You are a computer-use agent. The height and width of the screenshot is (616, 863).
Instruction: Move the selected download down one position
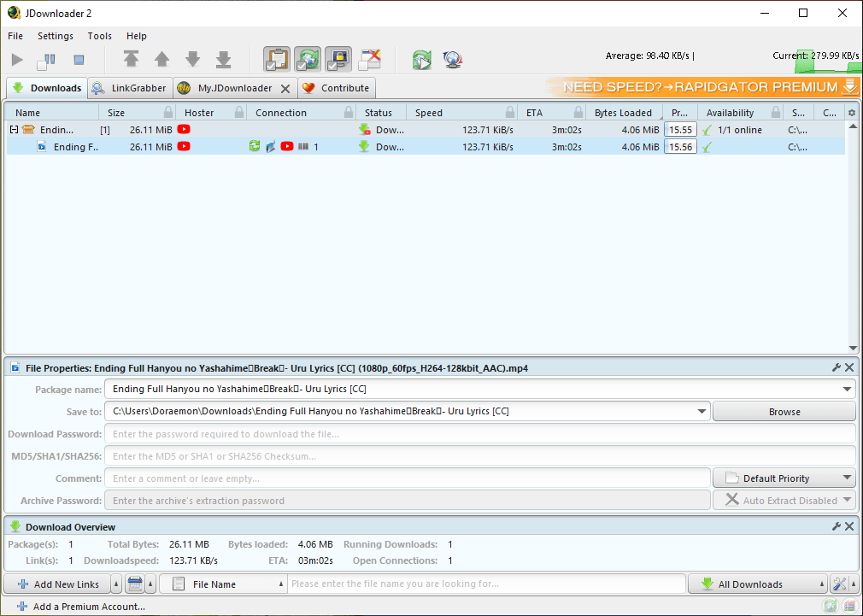coord(192,59)
